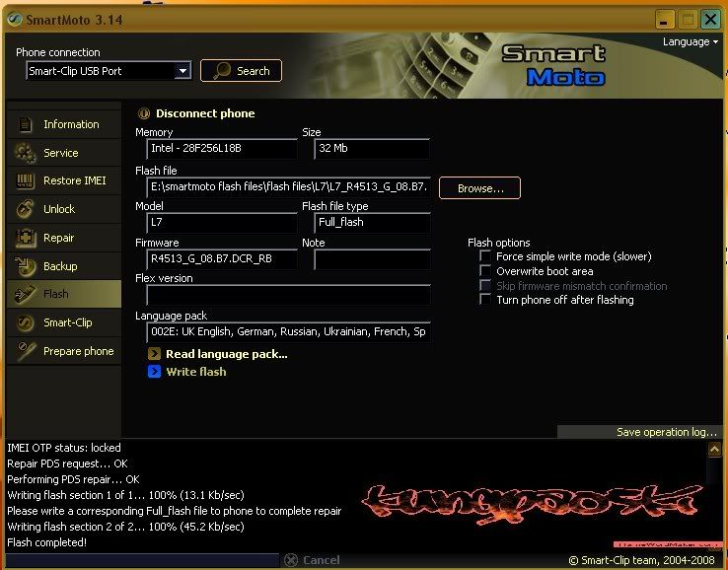Click the Search button

click(x=241, y=71)
